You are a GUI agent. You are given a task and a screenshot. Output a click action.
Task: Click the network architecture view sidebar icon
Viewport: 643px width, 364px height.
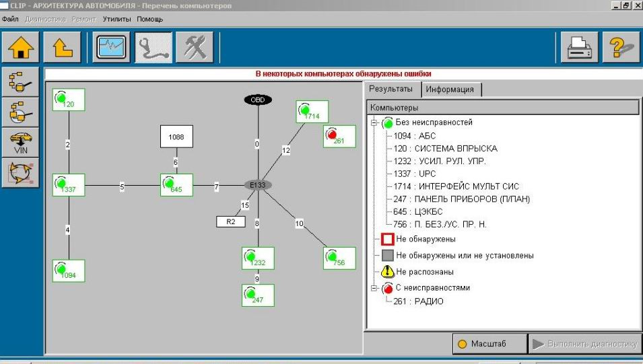20,112
